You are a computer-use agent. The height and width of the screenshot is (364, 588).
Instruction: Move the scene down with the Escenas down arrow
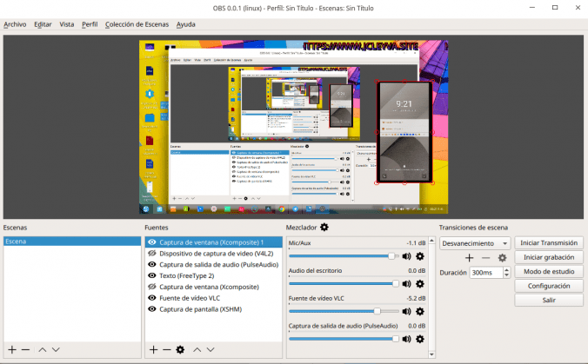(56, 349)
